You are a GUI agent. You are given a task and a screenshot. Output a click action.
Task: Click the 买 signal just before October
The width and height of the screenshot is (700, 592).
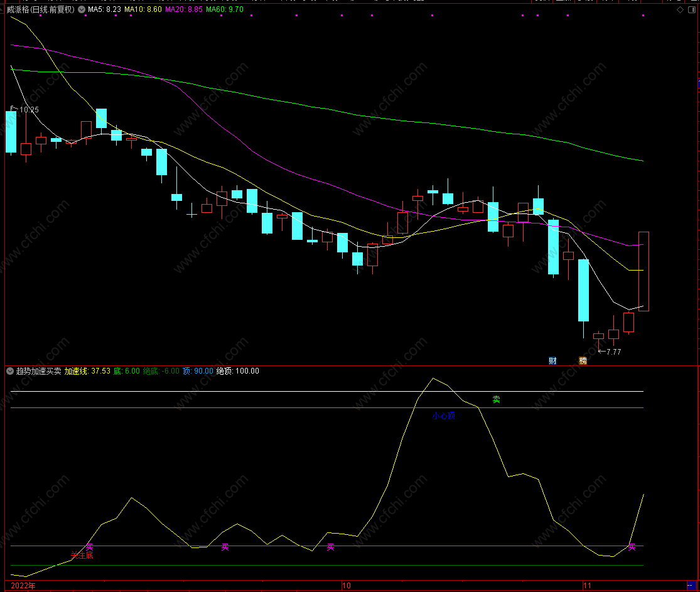click(x=330, y=547)
